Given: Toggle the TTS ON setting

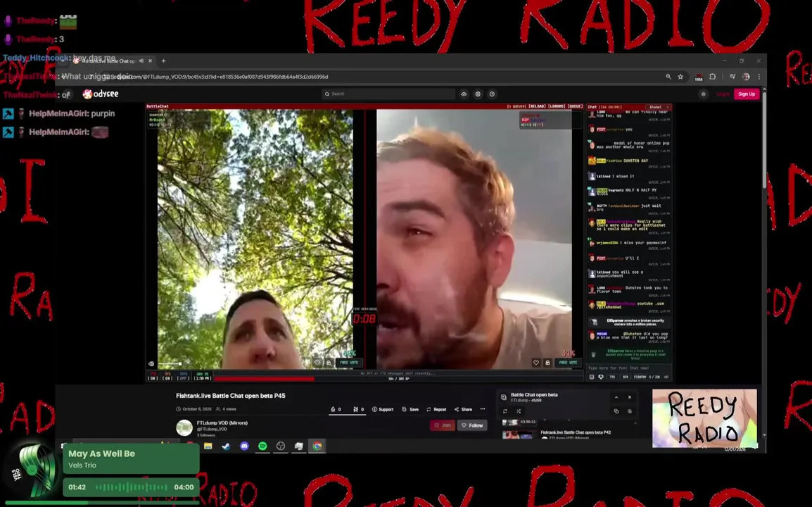Looking at the screenshot, I should pyautogui.click(x=153, y=376).
